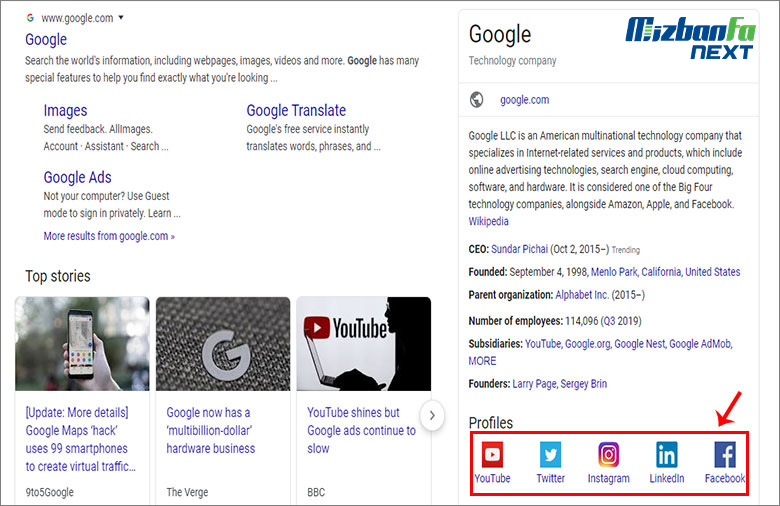The width and height of the screenshot is (780, 506).
Task: Click The Verge source label
Action: point(187,492)
